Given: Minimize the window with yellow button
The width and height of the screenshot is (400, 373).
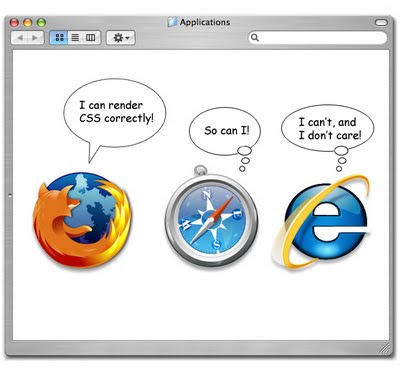Looking at the screenshot, I should [x=28, y=23].
